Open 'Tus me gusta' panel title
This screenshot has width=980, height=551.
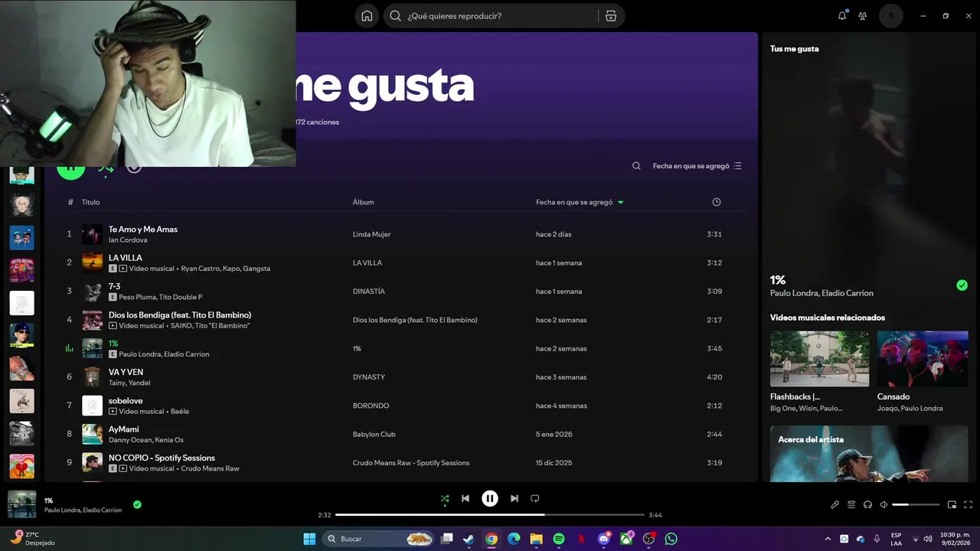coord(794,48)
